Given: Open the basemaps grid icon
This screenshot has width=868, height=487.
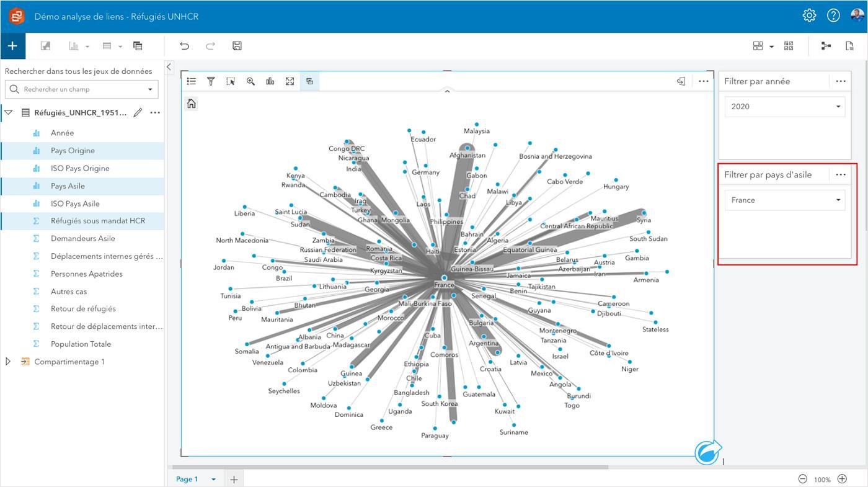Looking at the screenshot, I should pos(758,46).
